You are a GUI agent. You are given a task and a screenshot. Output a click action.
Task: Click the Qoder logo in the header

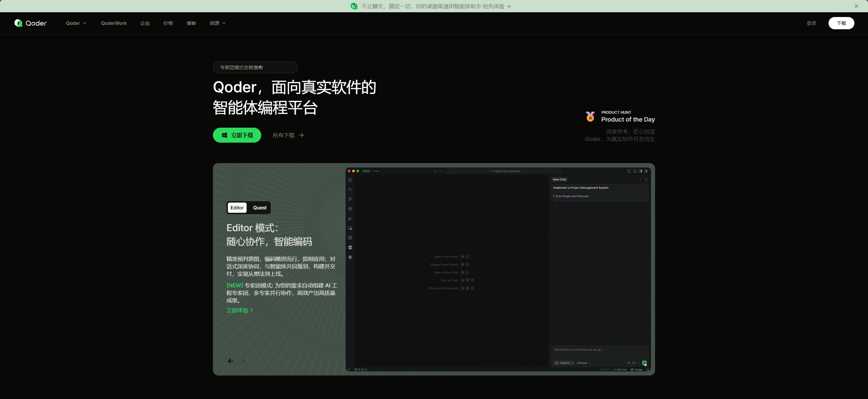31,23
